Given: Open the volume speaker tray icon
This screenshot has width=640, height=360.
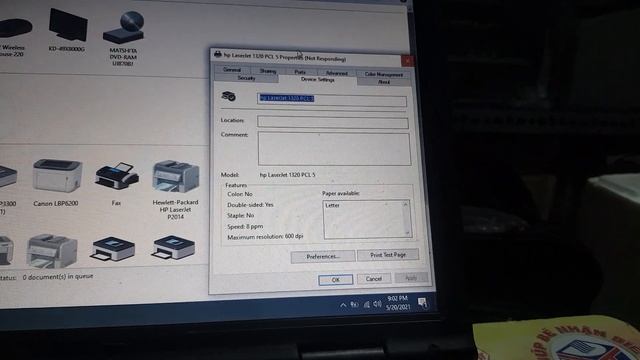Looking at the screenshot, I should (377, 304).
